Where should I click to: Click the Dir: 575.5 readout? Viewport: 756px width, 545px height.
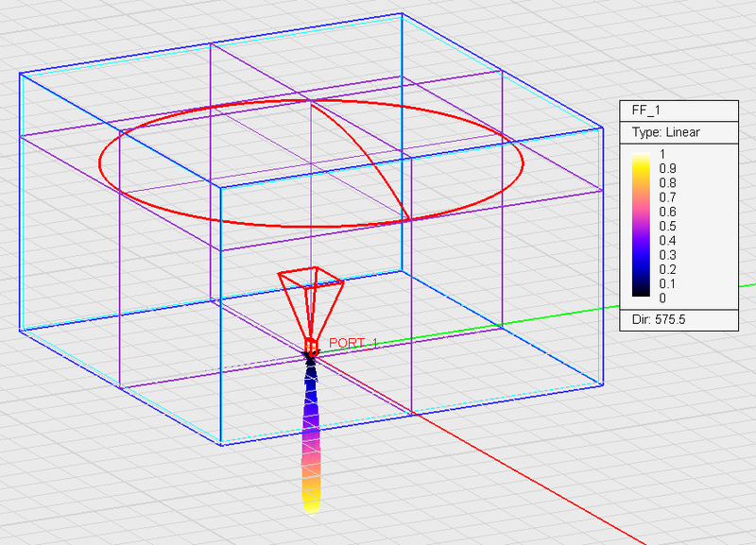coord(659,321)
